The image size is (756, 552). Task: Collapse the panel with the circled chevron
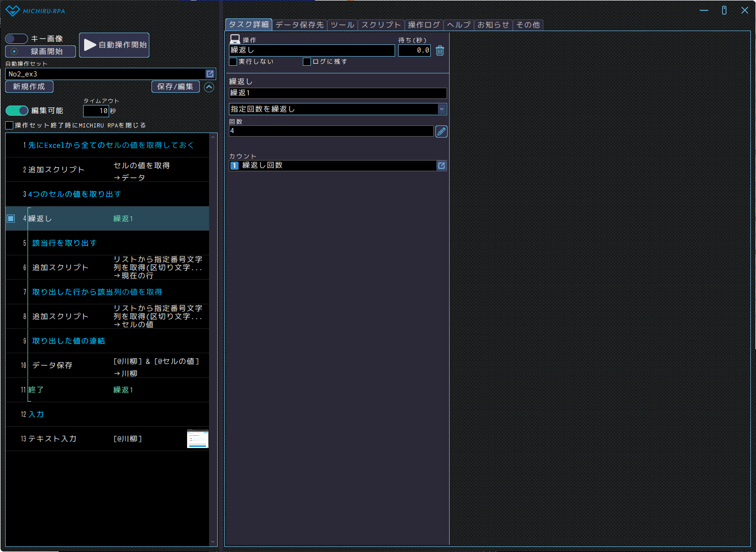tap(209, 87)
